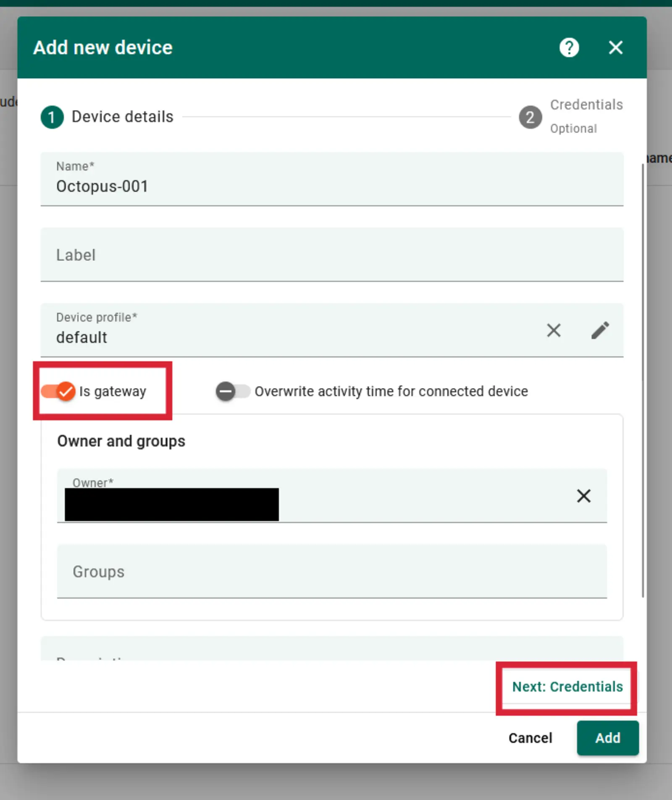The image size is (672, 800).
Task: Switch to the Credentials step label
Action: click(586, 105)
